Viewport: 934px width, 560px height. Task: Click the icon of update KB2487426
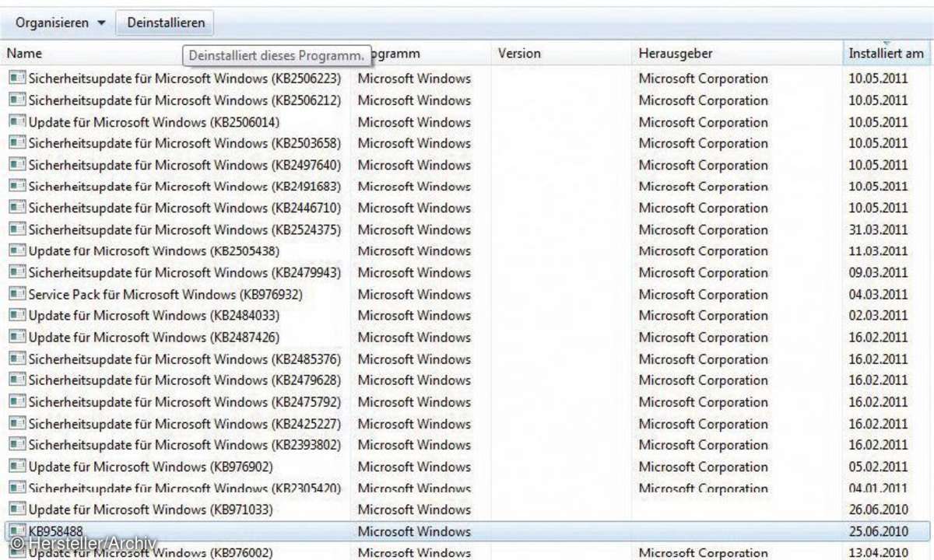click(x=17, y=338)
